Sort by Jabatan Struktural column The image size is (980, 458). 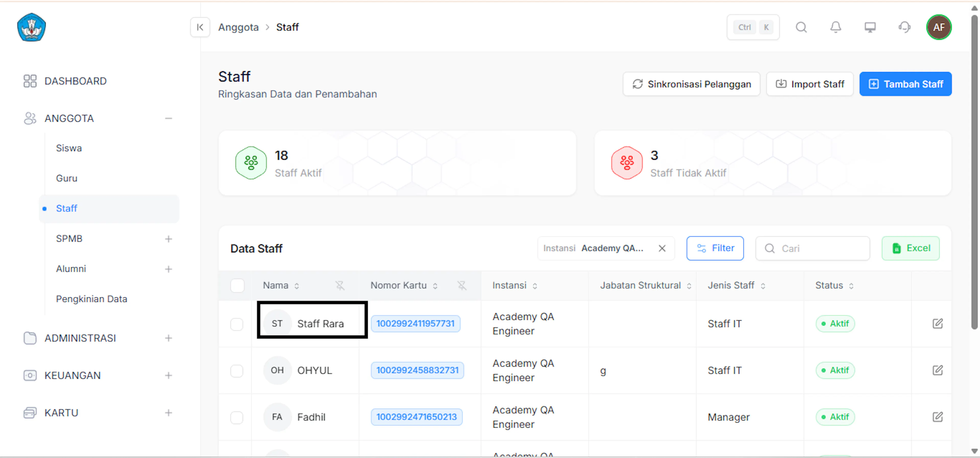click(x=689, y=286)
